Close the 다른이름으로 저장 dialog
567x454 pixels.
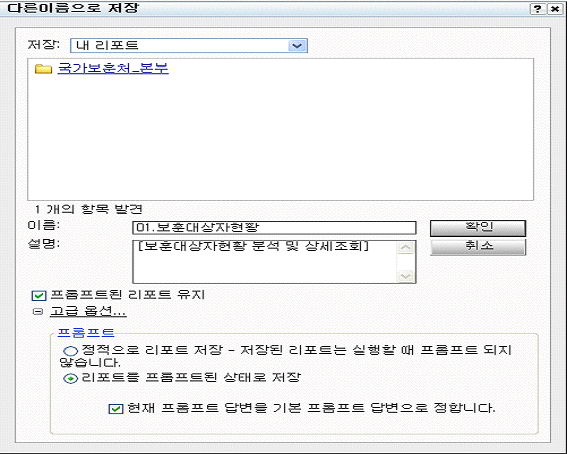(555, 9)
